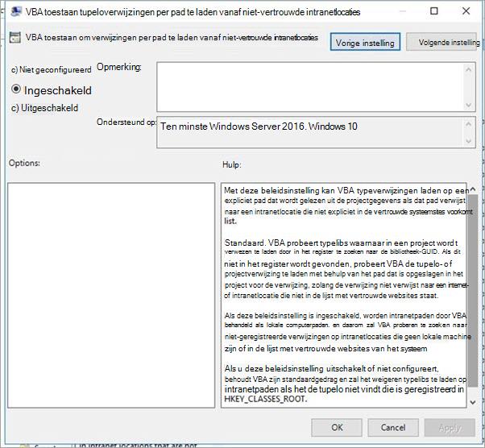485x448 pixels.
Task: Click the window title bar app icon
Action: [16, 12]
